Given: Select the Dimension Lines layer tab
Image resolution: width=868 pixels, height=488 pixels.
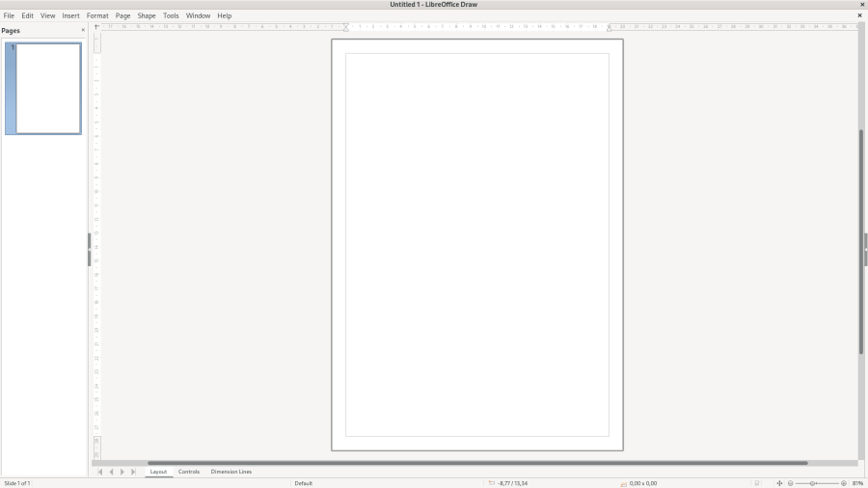Looking at the screenshot, I should coord(231,472).
